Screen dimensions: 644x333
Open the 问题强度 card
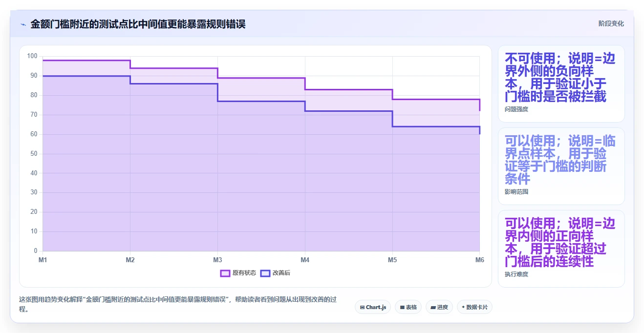[x=561, y=83]
